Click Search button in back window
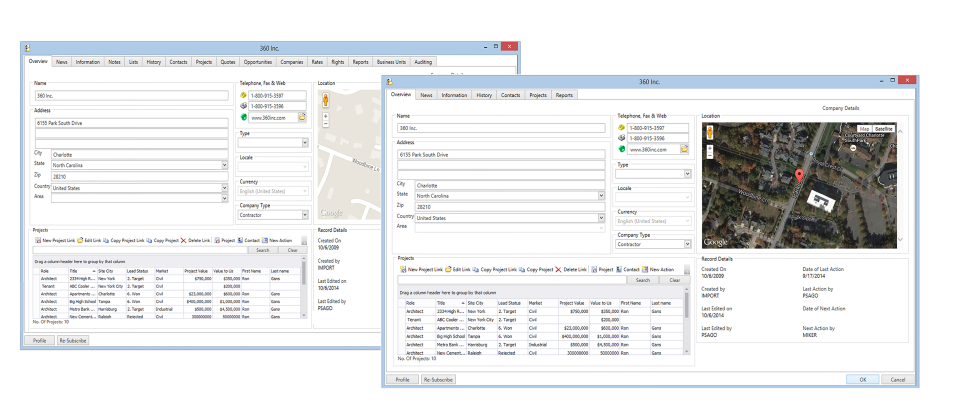The width and height of the screenshot is (960, 412). pos(262,250)
